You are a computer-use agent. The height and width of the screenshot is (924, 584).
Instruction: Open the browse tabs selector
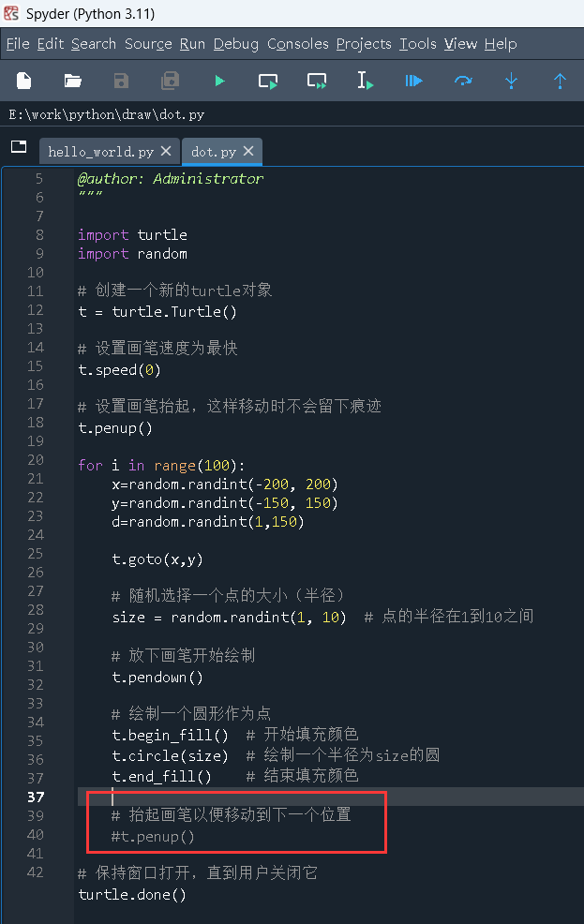[18, 147]
